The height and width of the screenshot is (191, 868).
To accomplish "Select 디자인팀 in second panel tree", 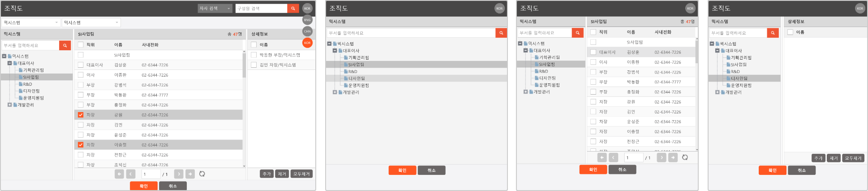I will (357, 78).
